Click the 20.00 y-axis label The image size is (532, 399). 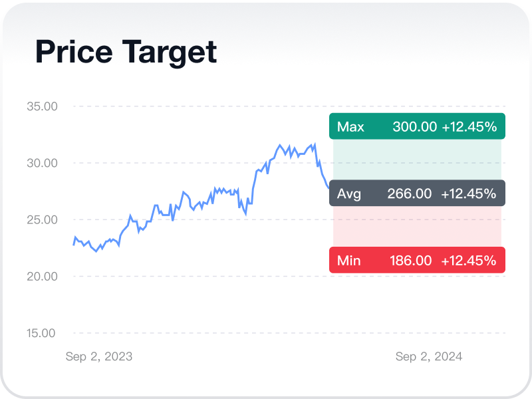point(42,276)
